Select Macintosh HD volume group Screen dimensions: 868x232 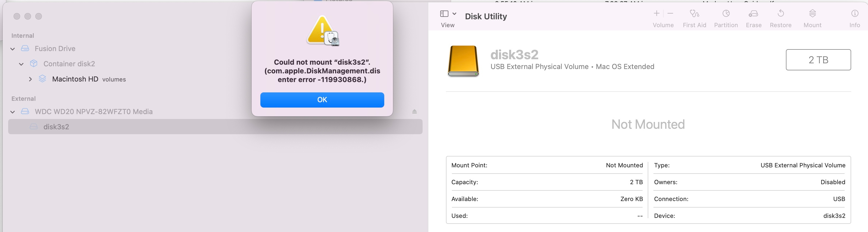click(75, 79)
